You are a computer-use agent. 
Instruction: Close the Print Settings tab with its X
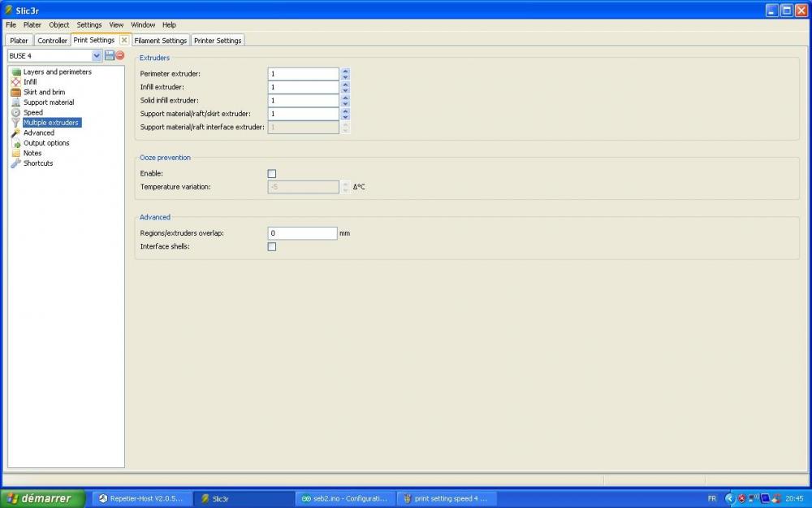124,40
